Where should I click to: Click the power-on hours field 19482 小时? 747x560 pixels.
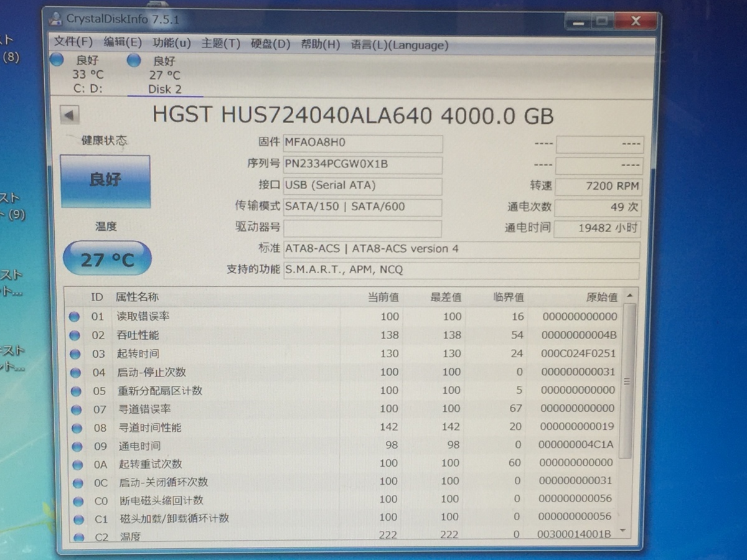[597, 228]
